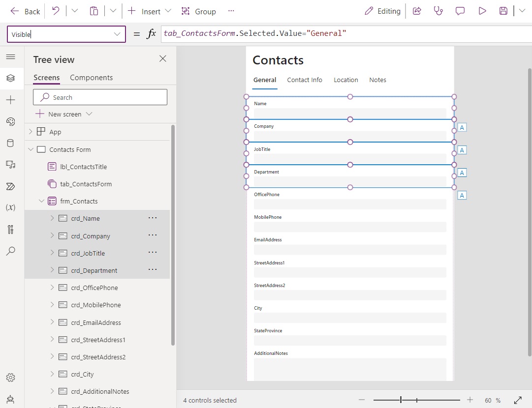The height and width of the screenshot is (408, 532).
Task: Close the Tree view panel
Action: pyautogui.click(x=163, y=58)
